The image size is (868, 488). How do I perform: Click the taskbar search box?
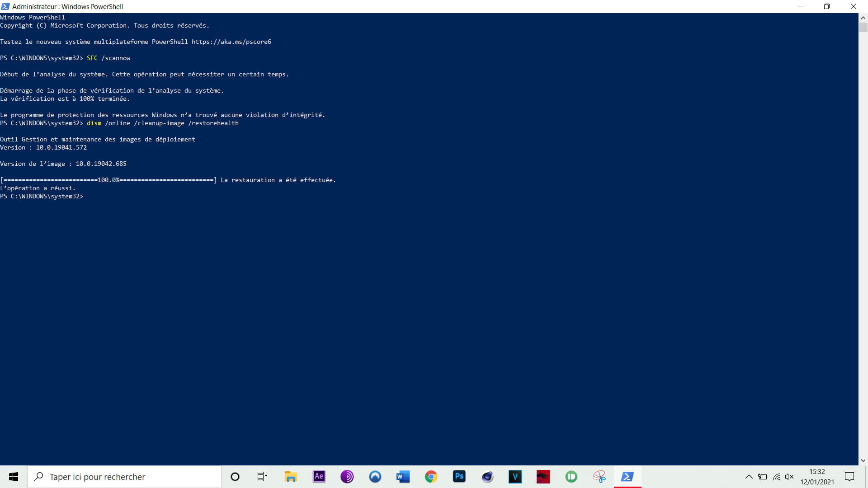tap(124, 477)
